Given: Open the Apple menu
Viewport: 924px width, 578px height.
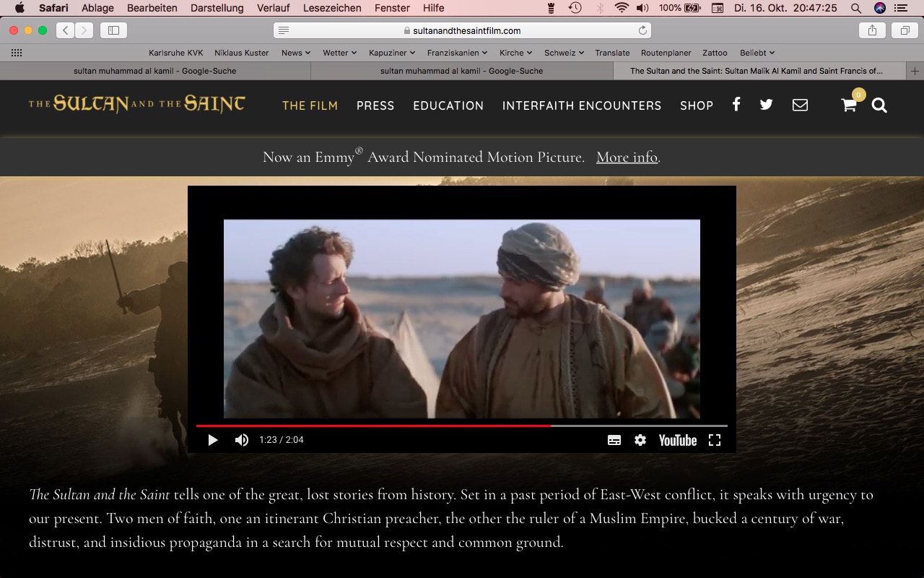Looking at the screenshot, I should [19, 8].
